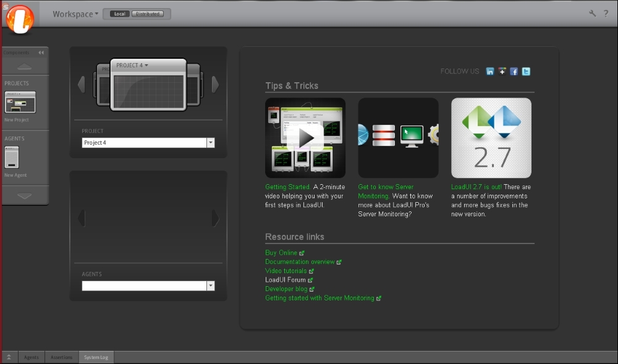This screenshot has height=364, width=618.
Task: Collapse the Components sidebar panel
Action: pos(41,53)
